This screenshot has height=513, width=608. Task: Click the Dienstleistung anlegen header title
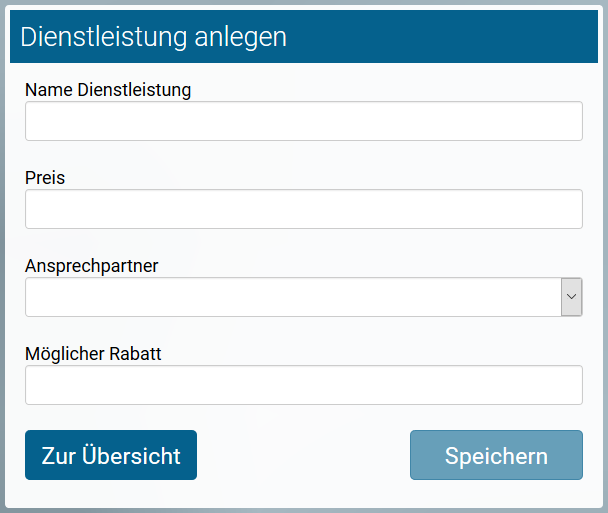153,37
